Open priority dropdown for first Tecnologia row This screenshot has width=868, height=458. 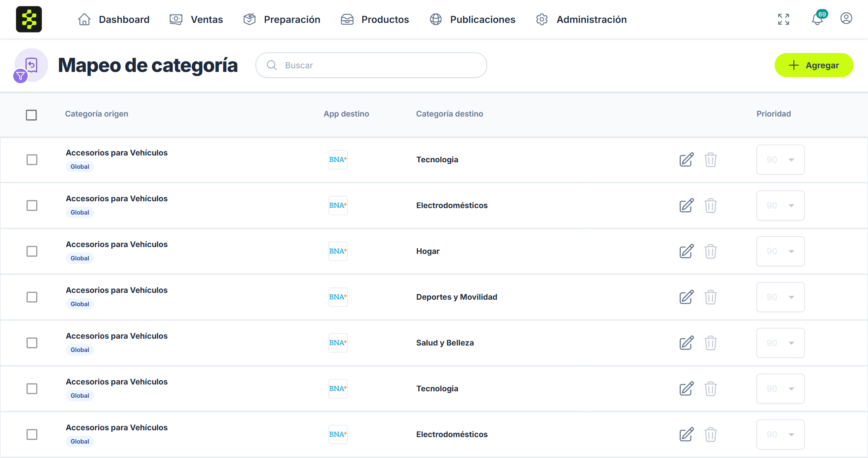pos(780,159)
